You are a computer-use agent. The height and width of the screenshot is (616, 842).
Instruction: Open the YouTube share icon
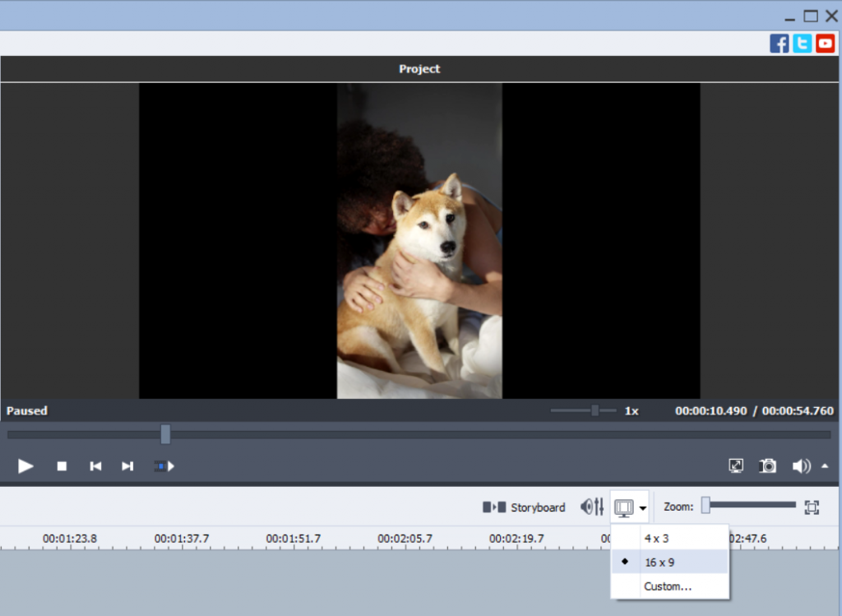pyautogui.click(x=825, y=44)
